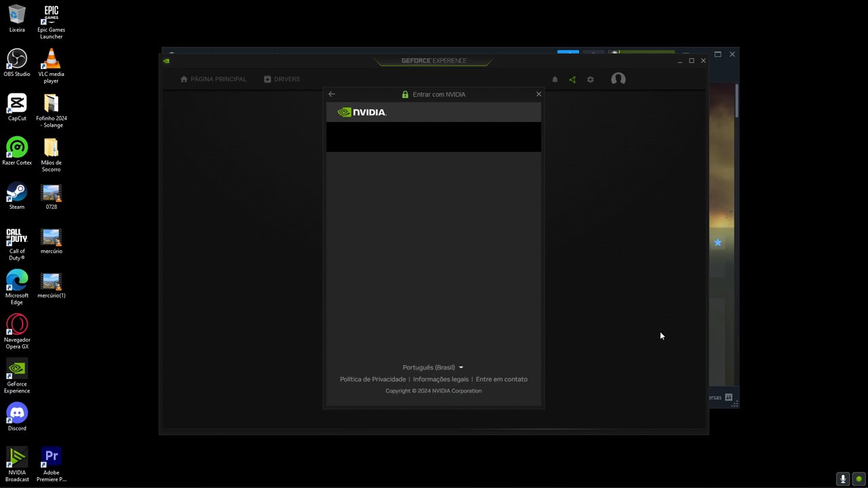Click the NVIDIA logo in login dialog
The image size is (868, 488).
[362, 113]
